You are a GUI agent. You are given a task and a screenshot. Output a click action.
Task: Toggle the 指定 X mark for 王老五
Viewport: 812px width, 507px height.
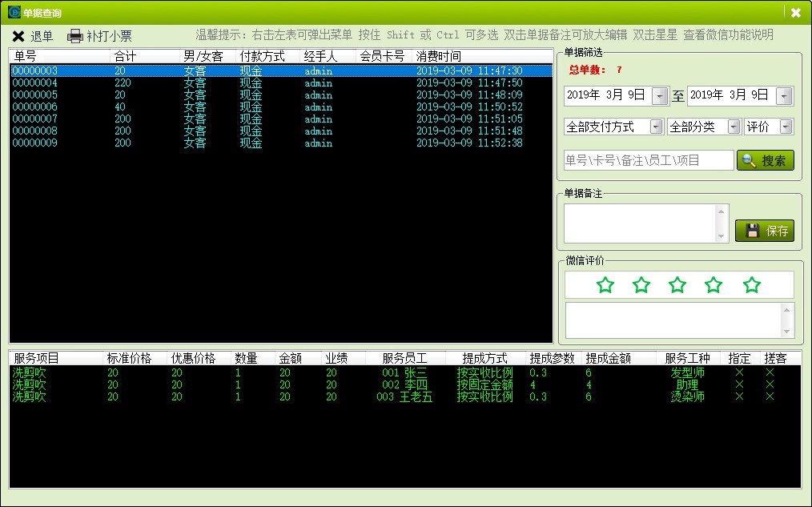(x=739, y=396)
